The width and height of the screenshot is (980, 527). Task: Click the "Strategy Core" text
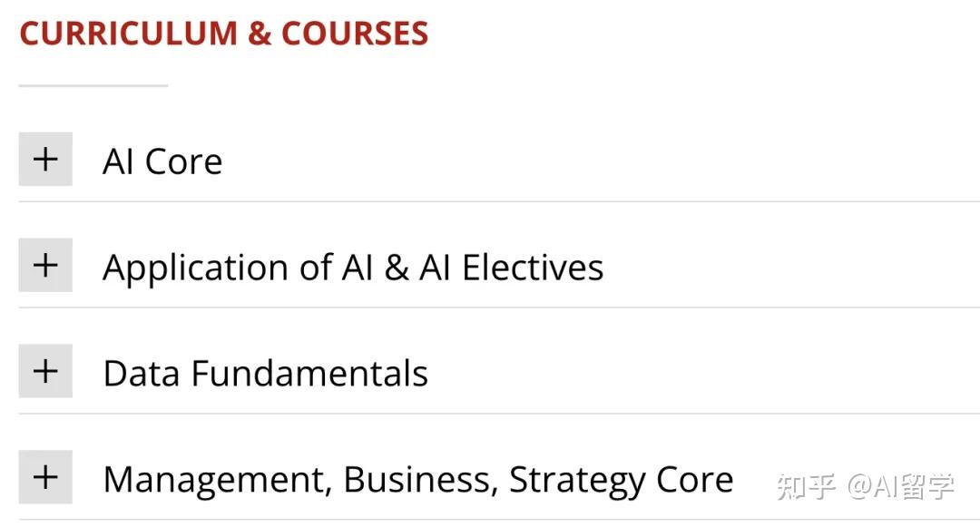click(x=621, y=480)
